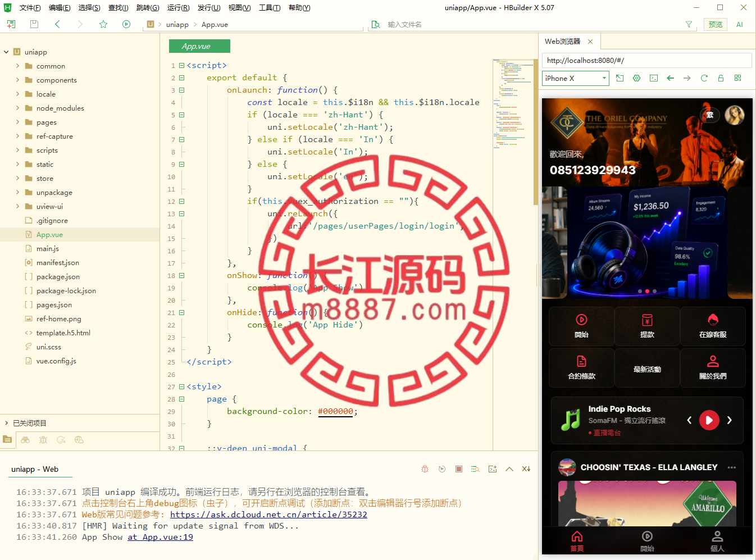Open the 编辑(E) menu
Viewport: 756px width, 560px height.
click(60, 8)
